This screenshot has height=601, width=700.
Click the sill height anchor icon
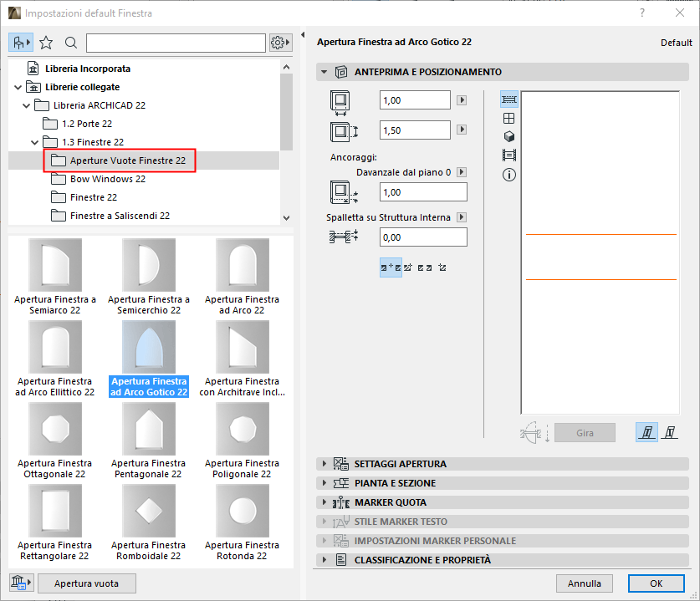click(344, 192)
